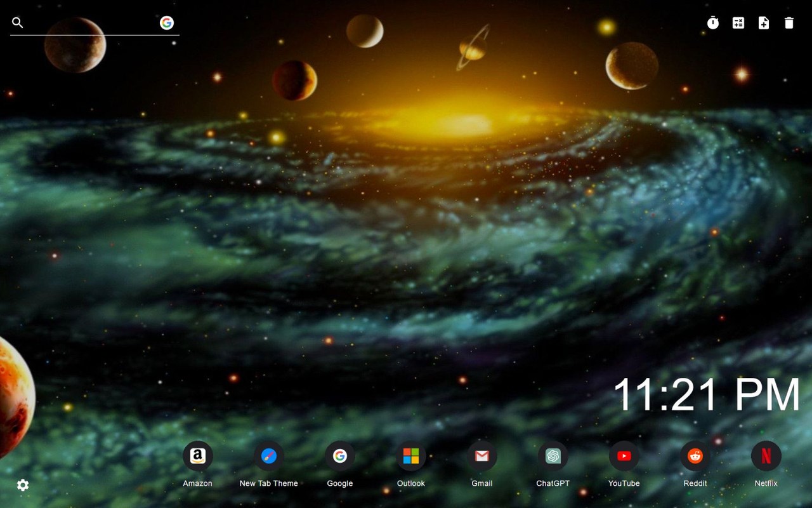Click the Google search engine icon

167,23
